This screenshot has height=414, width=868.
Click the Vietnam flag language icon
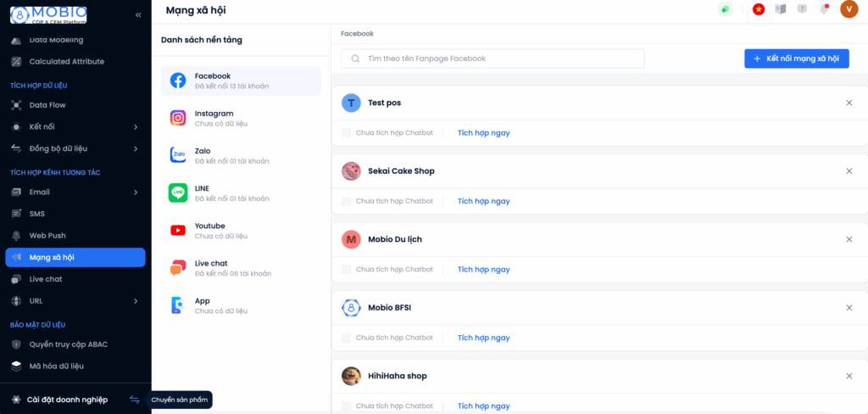759,9
